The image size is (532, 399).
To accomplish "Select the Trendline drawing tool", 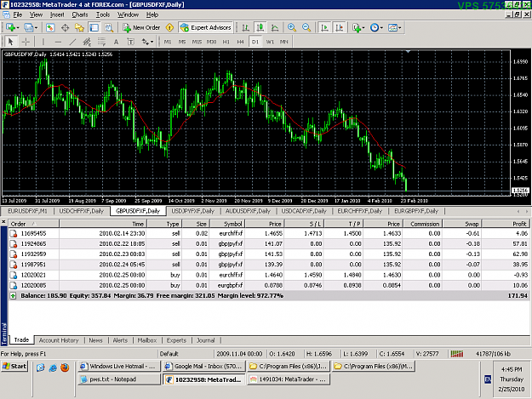I will [x=72, y=42].
